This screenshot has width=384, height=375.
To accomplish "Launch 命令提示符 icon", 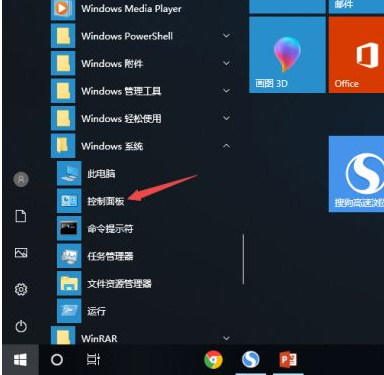I will tap(69, 229).
